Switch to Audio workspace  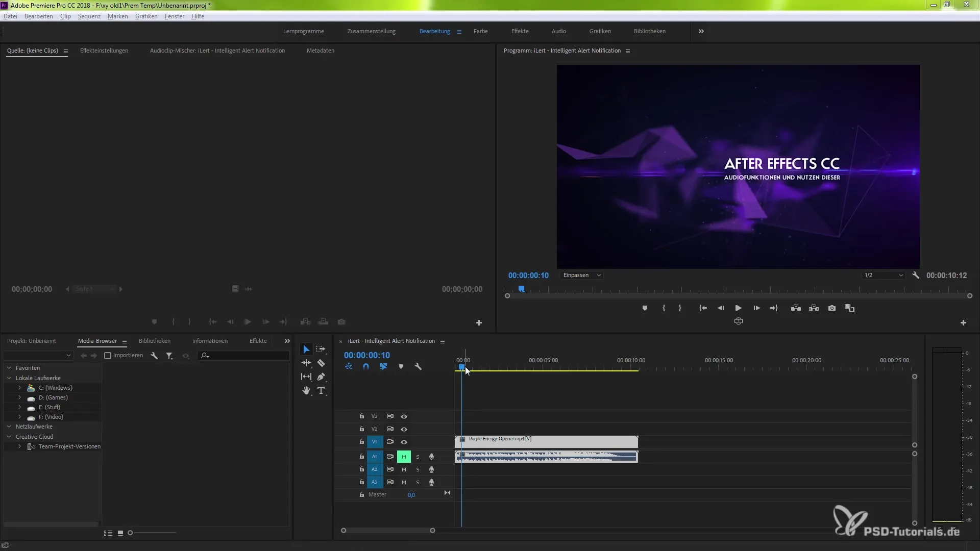click(558, 31)
